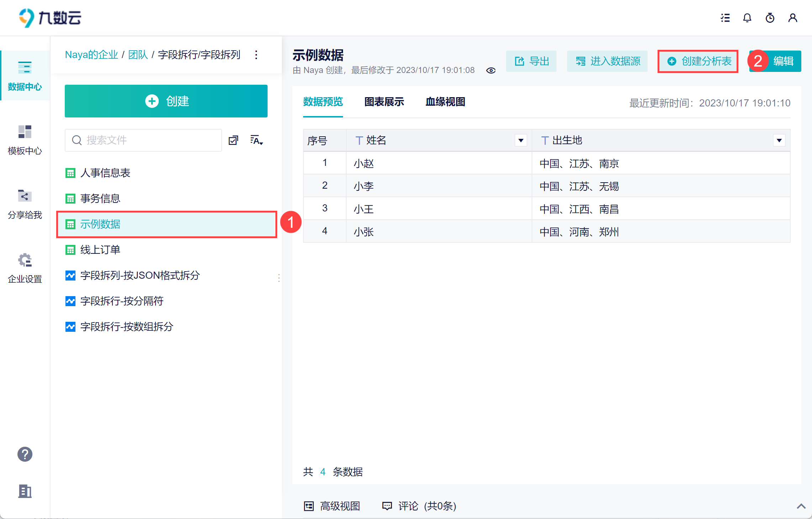Switch to the 图表展示 tab

pos(384,102)
